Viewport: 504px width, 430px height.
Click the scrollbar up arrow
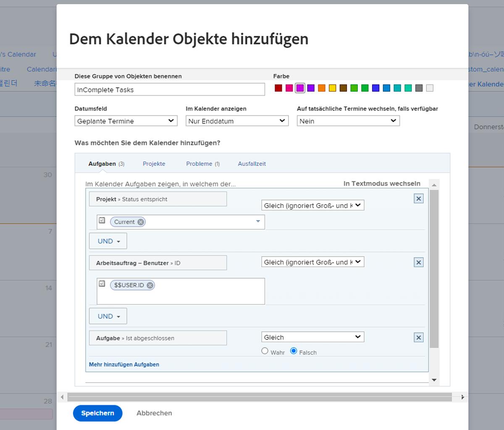[x=434, y=184]
